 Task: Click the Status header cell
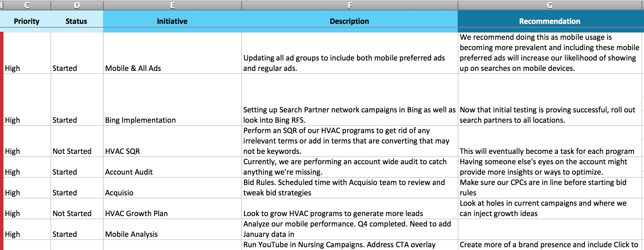click(x=76, y=21)
